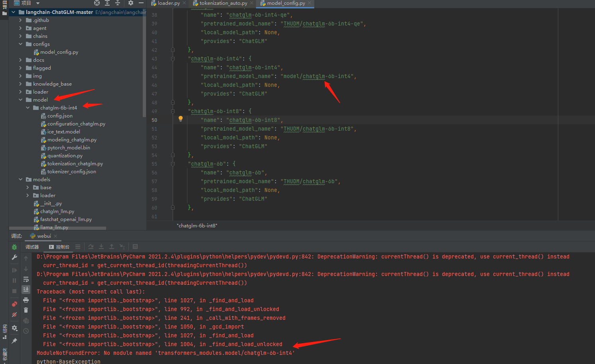The height and width of the screenshot is (364, 595).
Task: Expand the knowledge_base folder
Action: 21,84
